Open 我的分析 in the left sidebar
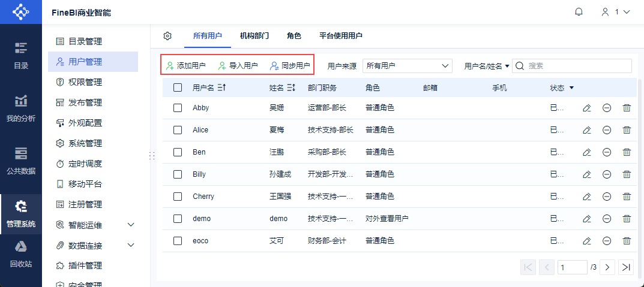The image size is (644, 287). pos(21,108)
